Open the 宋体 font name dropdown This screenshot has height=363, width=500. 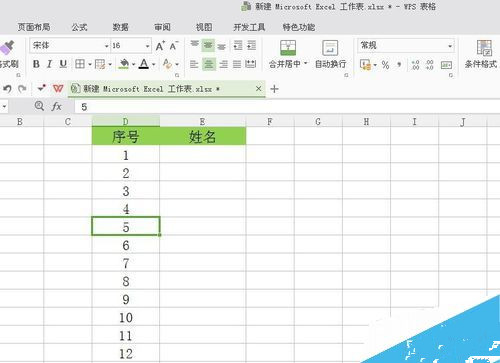click(107, 46)
